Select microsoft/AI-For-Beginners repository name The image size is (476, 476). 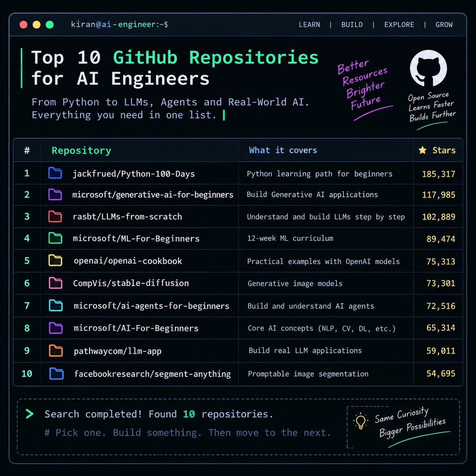point(136,328)
